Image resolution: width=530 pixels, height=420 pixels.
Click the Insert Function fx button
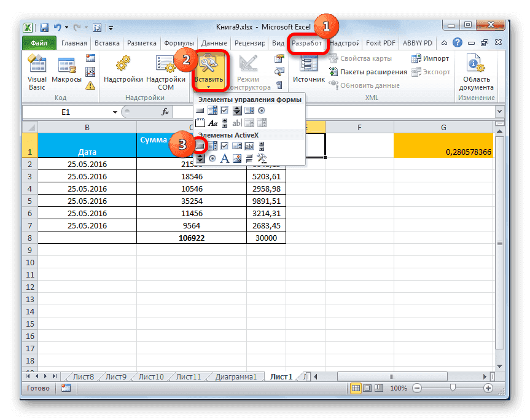165,112
